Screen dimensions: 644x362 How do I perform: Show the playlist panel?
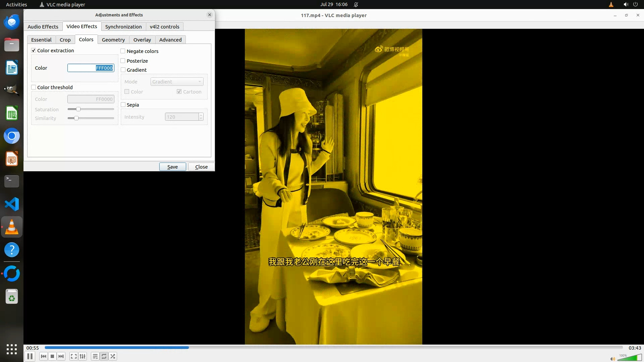(95, 356)
